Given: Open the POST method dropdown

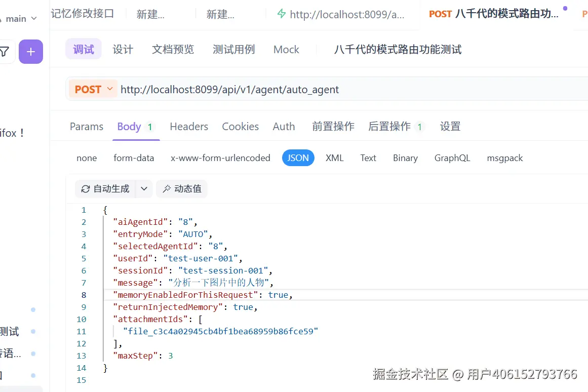Looking at the screenshot, I should click(93, 89).
